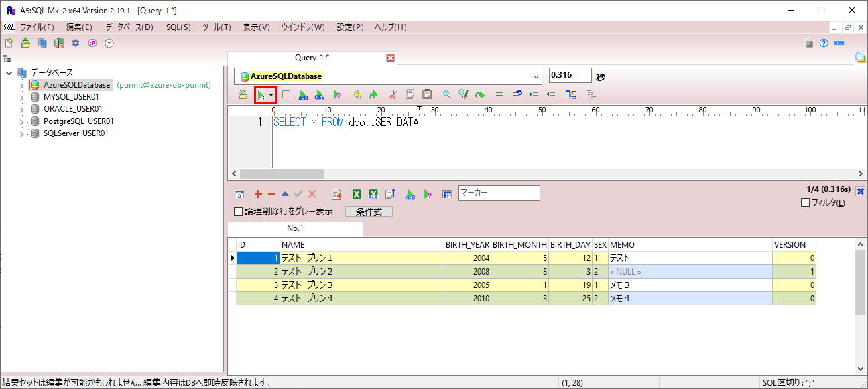The height and width of the screenshot is (389, 868).
Task: Click the pink :P parameter icon
Action: [92, 43]
